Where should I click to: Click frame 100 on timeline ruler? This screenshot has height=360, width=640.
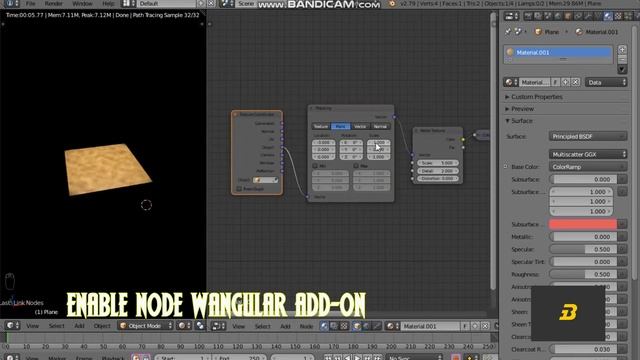(x=199, y=347)
